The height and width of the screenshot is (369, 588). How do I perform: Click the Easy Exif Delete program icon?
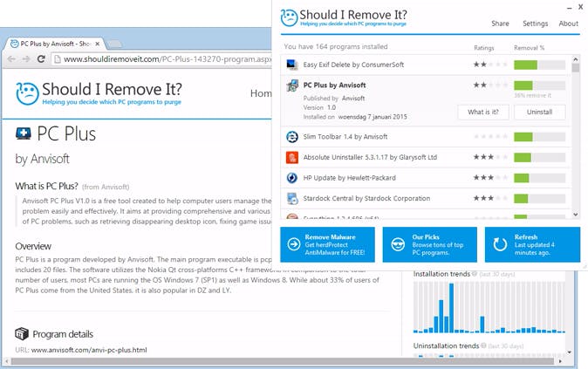(x=292, y=65)
